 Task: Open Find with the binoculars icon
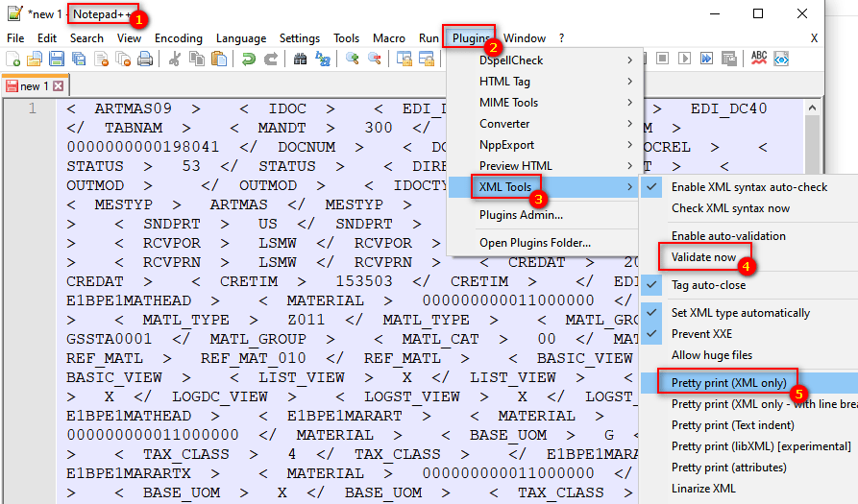(300, 60)
